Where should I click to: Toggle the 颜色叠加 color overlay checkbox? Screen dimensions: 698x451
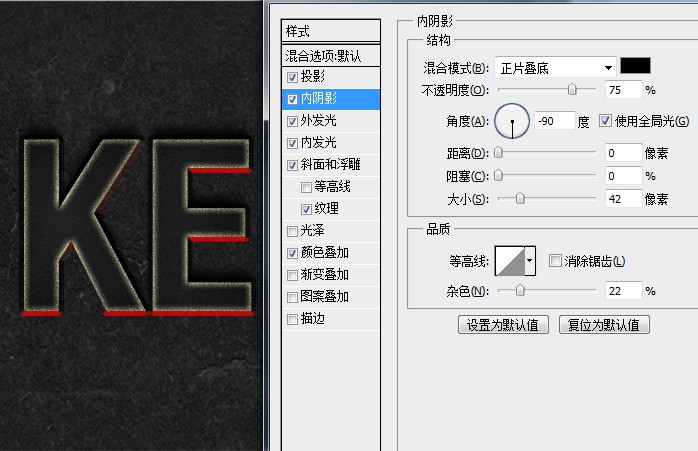[292, 253]
